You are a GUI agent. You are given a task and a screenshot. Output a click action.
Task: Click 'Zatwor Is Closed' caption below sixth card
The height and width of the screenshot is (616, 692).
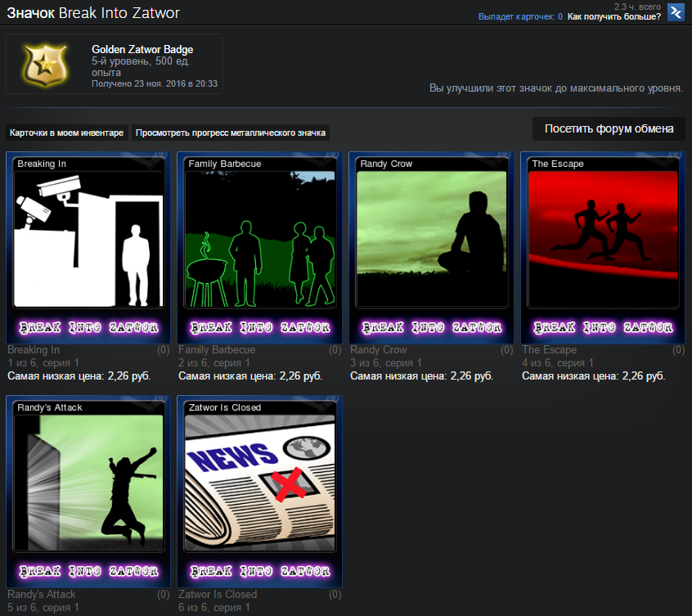click(x=218, y=595)
